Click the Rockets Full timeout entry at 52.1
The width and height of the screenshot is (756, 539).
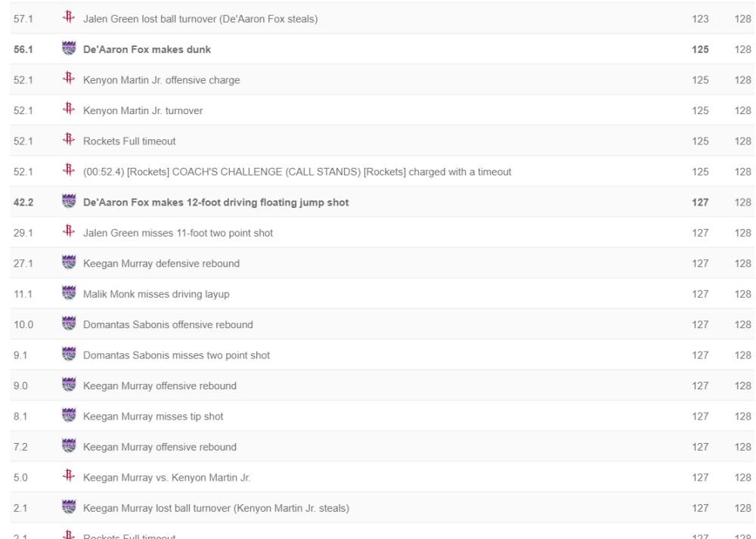click(129, 141)
